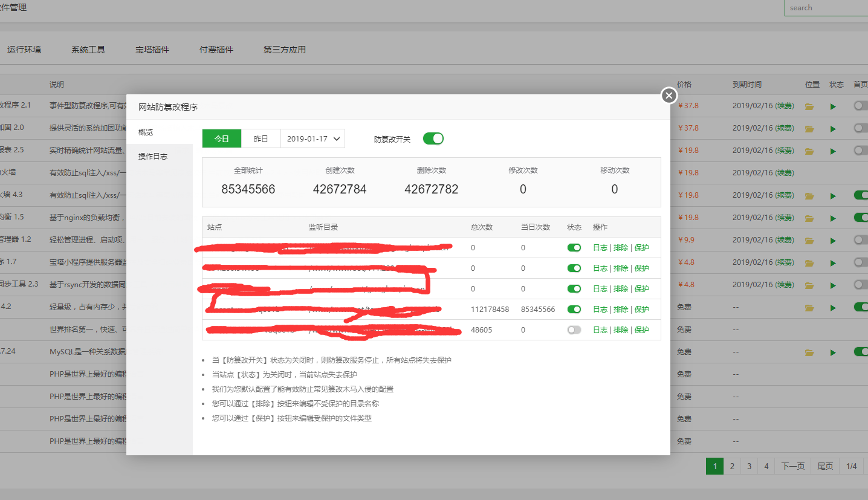Viewport: 868px width, 500px height.
Task: Open folder icon for 轻量级 4.2 row
Action: tap(809, 308)
